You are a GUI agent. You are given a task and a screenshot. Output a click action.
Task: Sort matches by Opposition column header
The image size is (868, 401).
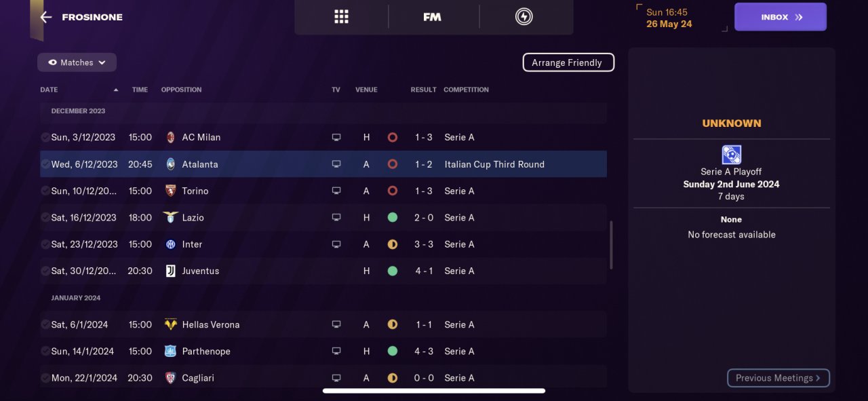(181, 90)
